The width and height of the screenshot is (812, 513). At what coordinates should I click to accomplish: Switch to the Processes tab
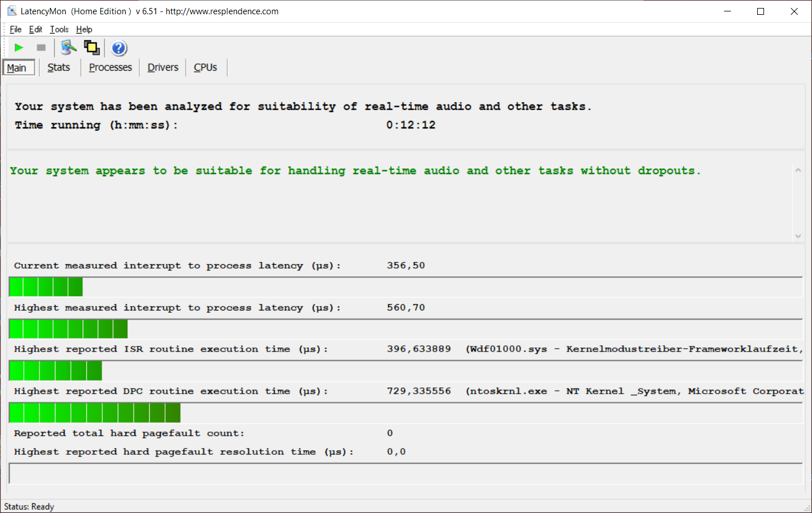(x=110, y=67)
